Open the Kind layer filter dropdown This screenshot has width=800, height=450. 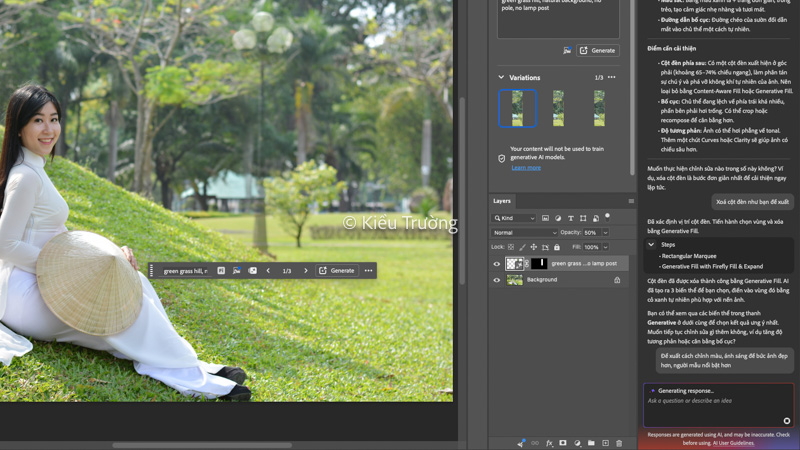514,218
